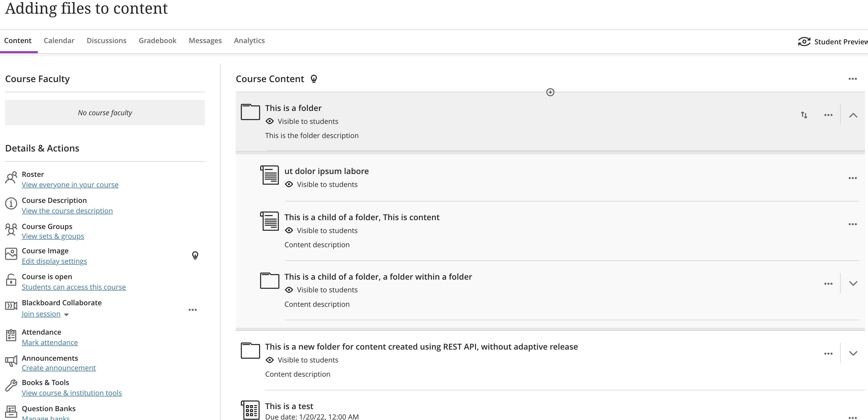Open This is a child of a folder, This is content

(x=362, y=217)
